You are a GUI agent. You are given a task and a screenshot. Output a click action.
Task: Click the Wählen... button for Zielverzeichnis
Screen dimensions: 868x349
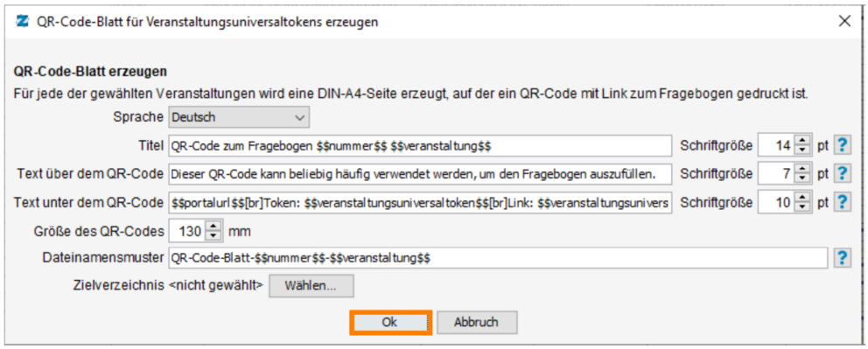click(311, 286)
